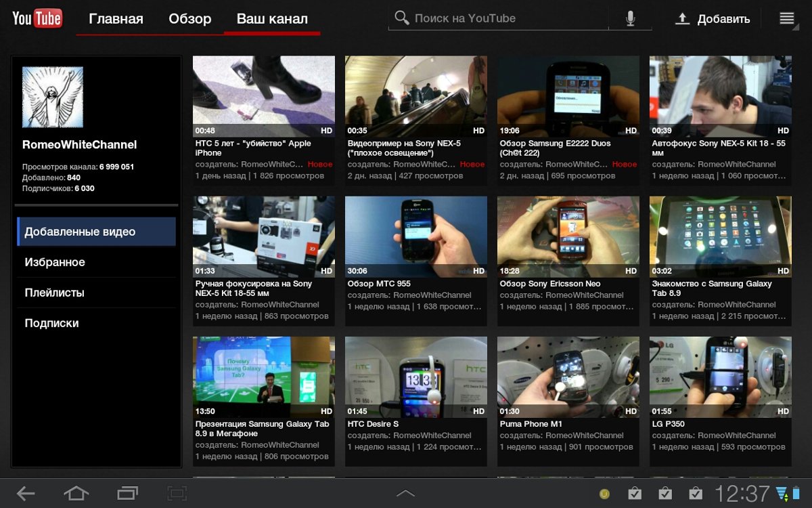
Task: Open the overflow menu icon in the top bar
Action: 787,18
